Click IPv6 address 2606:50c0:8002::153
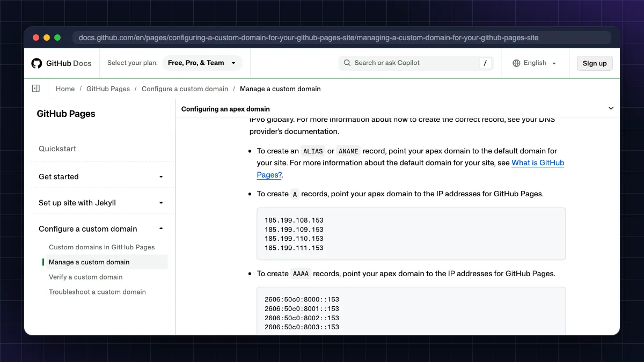The width and height of the screenshot is (644, 362). coord(302,318)
